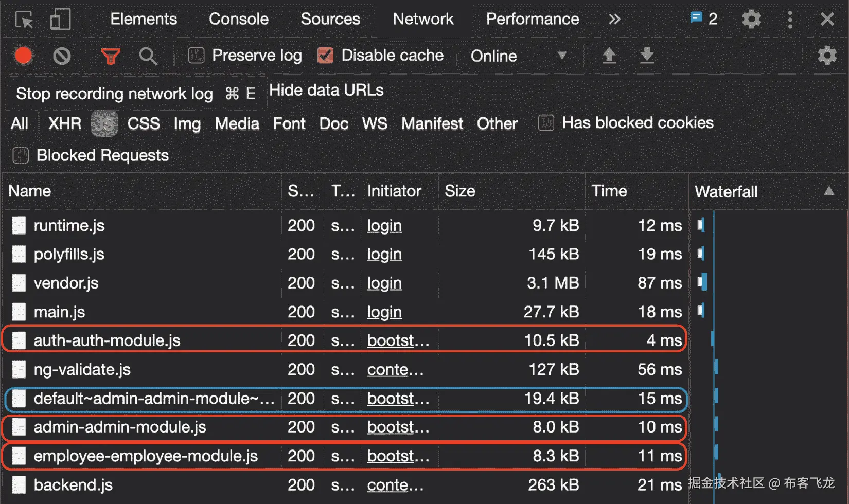The width and height of the screenshot is (849, 504).
Task: Enable the Preserve log checkbox
Action: pos(196,56)
